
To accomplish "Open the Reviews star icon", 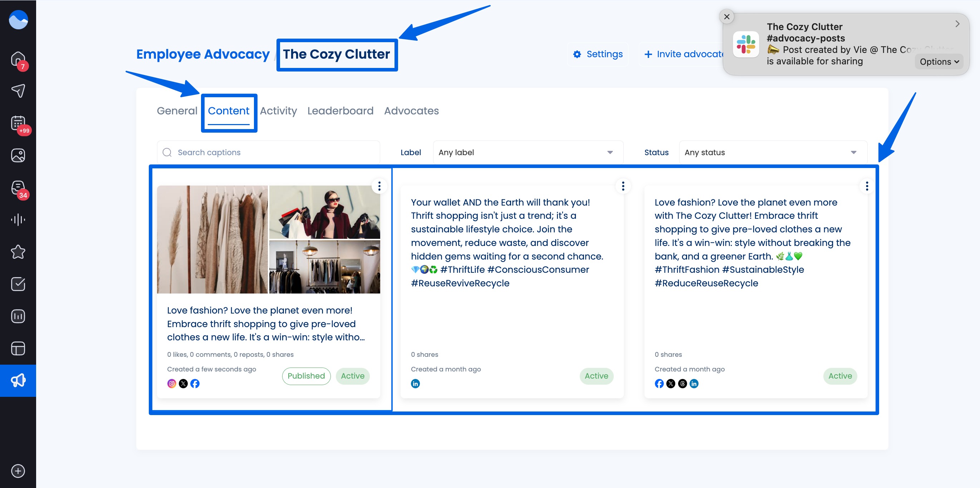I will [x=18, y=251].
